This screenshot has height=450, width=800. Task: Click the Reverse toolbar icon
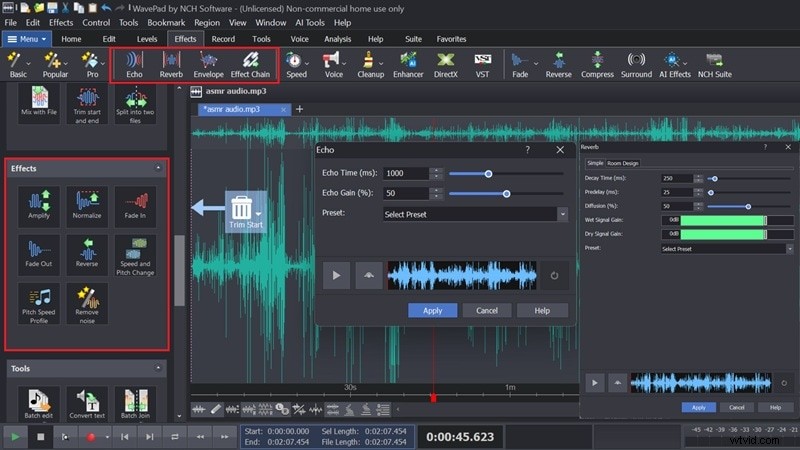(559, 65)
